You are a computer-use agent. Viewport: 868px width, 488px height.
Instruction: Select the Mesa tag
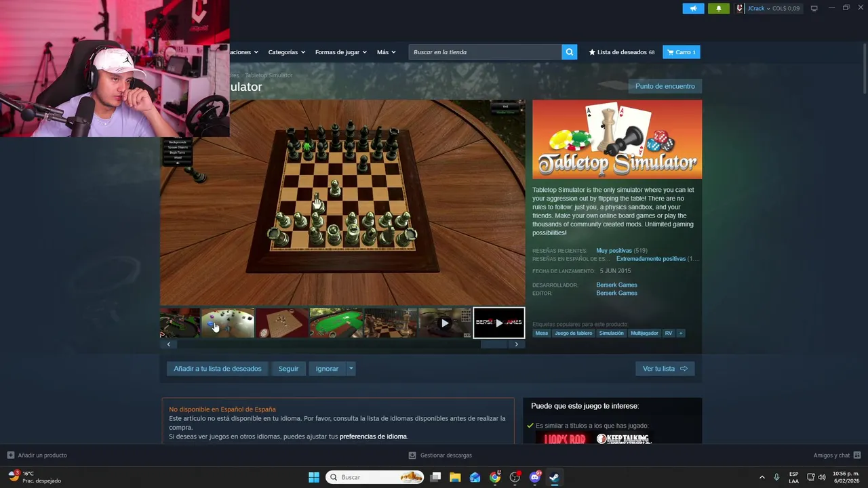point(541,333)
